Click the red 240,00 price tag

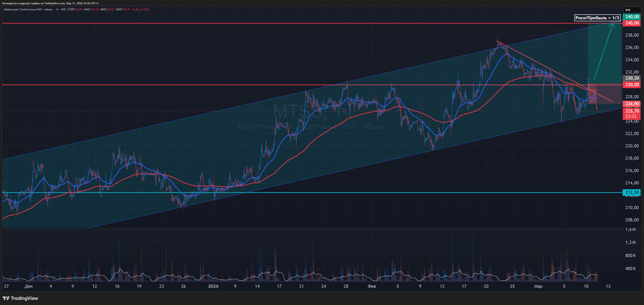(631, 23)
